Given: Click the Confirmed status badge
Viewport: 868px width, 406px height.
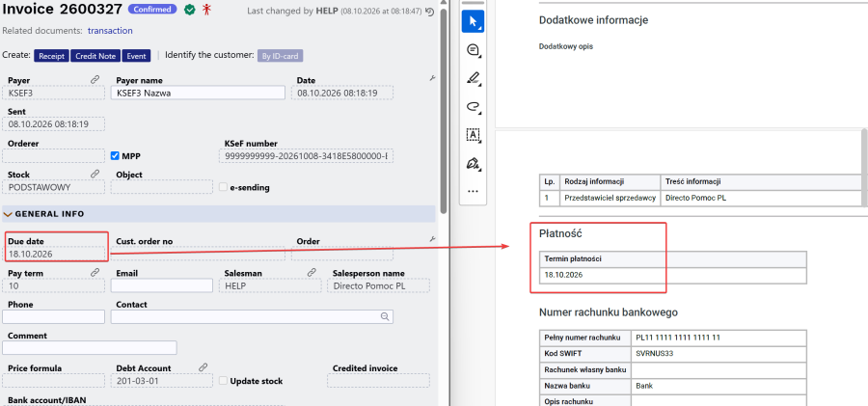Looking at the screenshot, I should 152,9.
